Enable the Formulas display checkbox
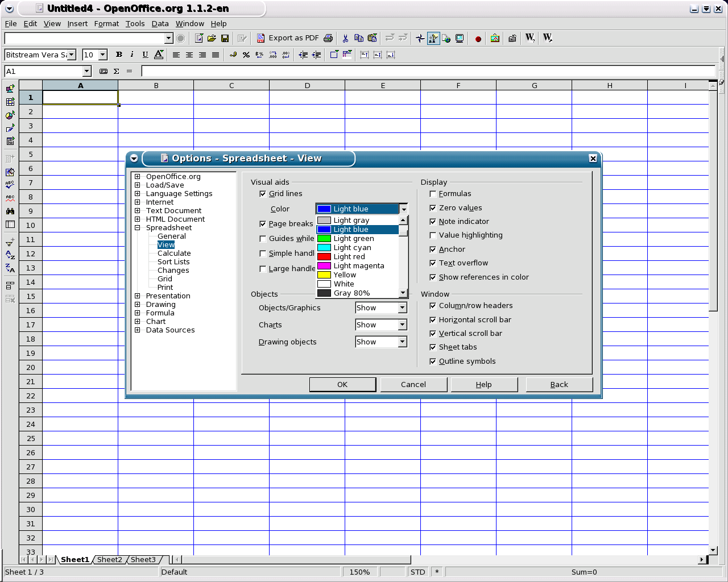The image size is (728, 582). tap(433, 194)
